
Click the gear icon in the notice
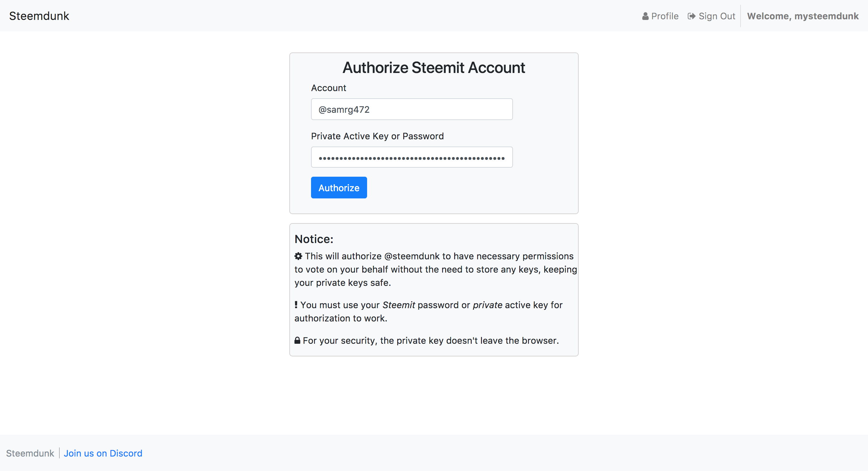pyautogui.click(x=298, y=256)
